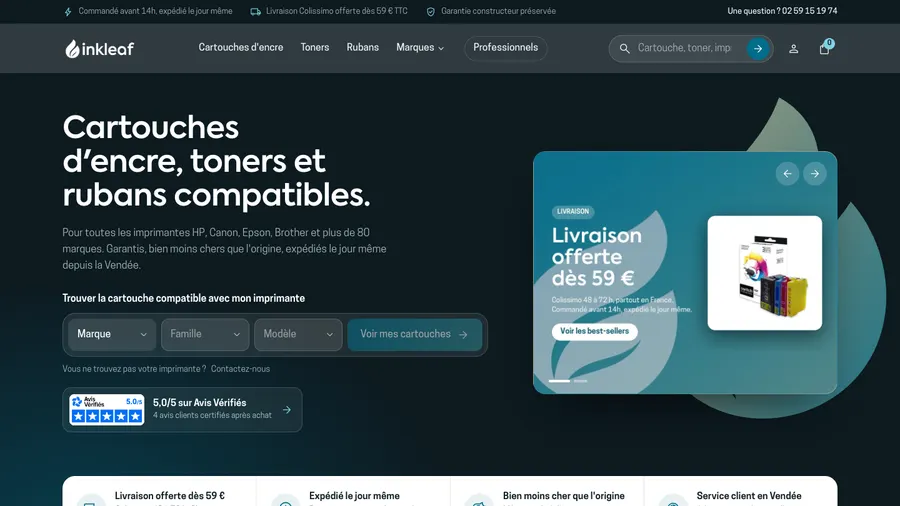The height and width of the screenshot is (506, 900).
Task: Open Cartouches d'encre menu item
Action: pyautogui.click(x=240, y=48)
